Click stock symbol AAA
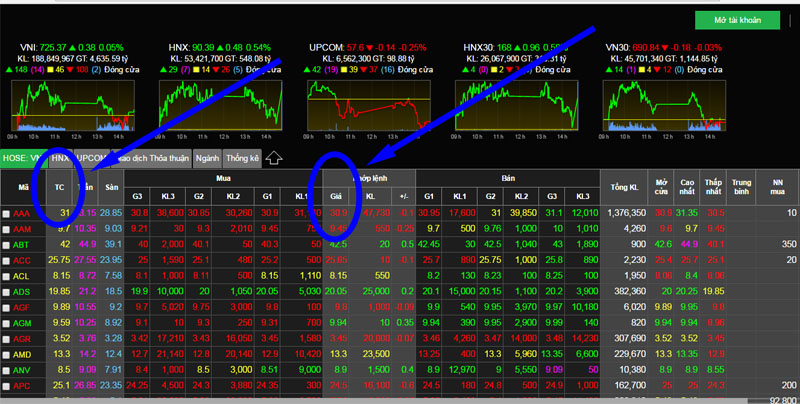The width and height of the screenshot is (800, 404). click(x=22, y=213)
